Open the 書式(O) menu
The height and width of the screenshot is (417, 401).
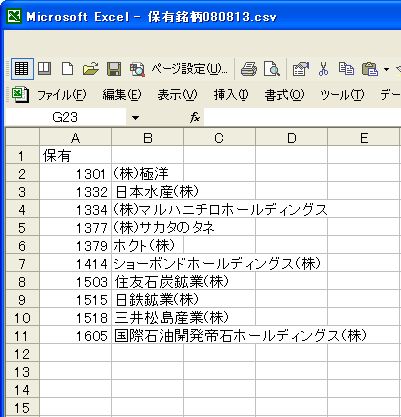tap(284, 95)
